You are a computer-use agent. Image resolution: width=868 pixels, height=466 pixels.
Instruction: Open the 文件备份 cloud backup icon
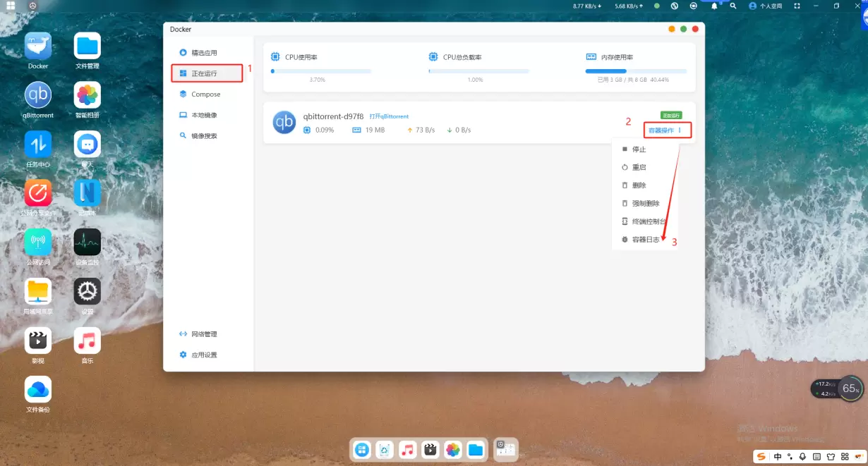(38, 389)
